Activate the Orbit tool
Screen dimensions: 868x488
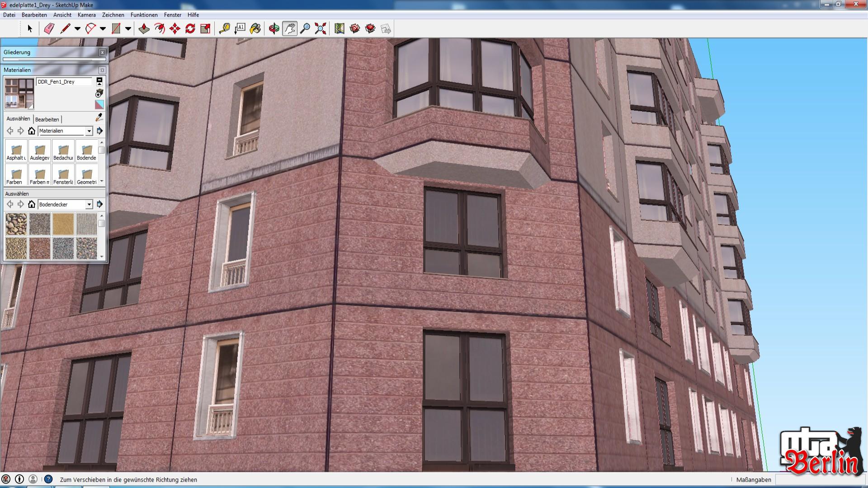click(274, 29)
